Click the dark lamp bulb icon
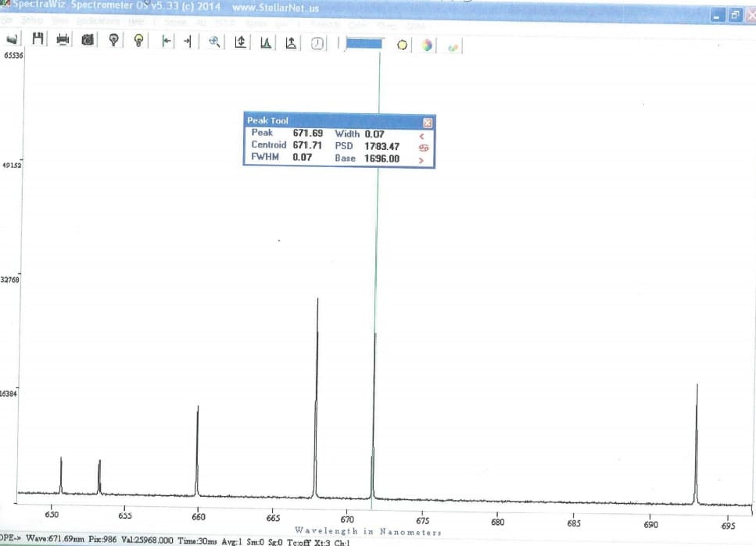 coord(114,40)
